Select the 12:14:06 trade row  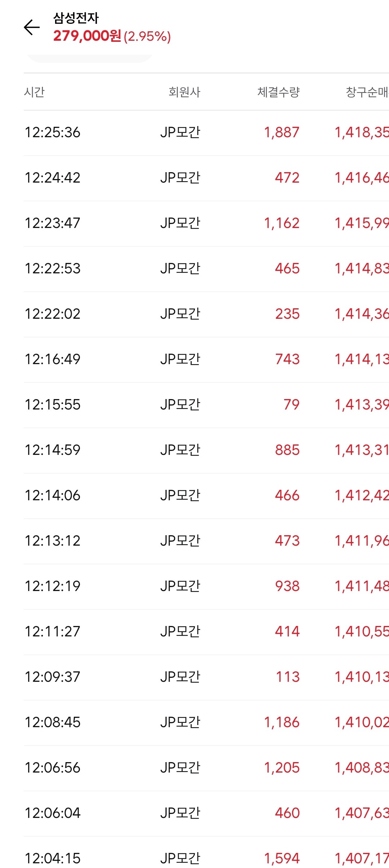(x=206, y=496)
